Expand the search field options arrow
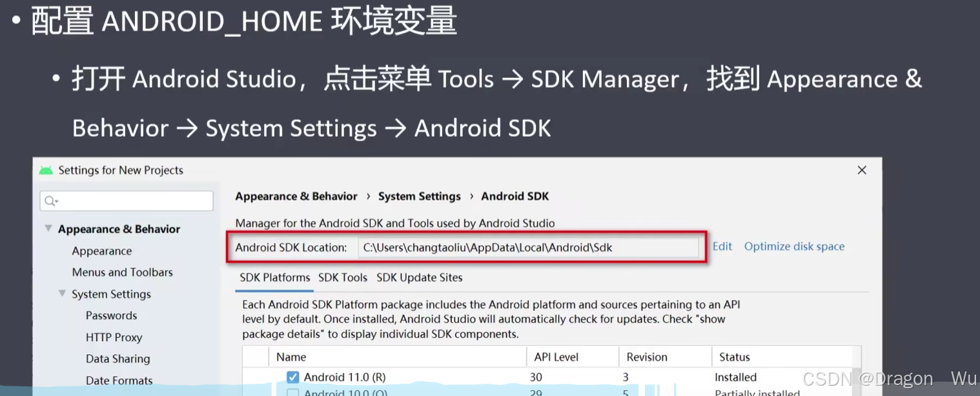Image resolution: width=980 pixels, height=396 pixels. (x=56, y=201)
